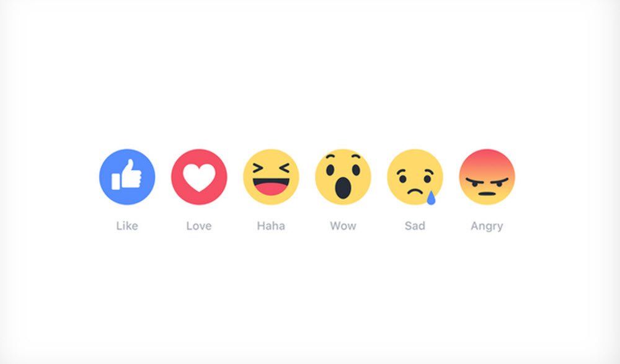Pick the crying Sad emoji
The height and width of the screenshot is (364, 620).
415,177
